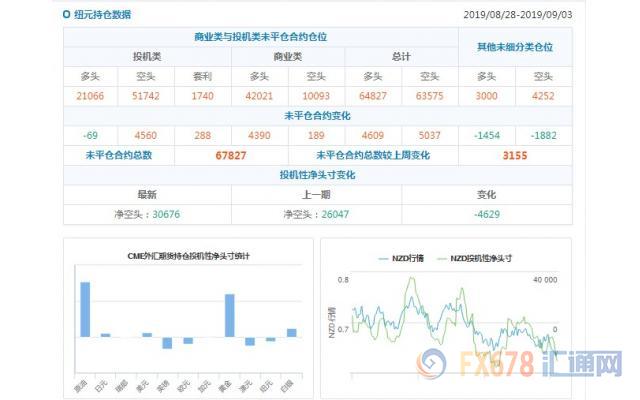Select the change value 189

coord(316,136)
